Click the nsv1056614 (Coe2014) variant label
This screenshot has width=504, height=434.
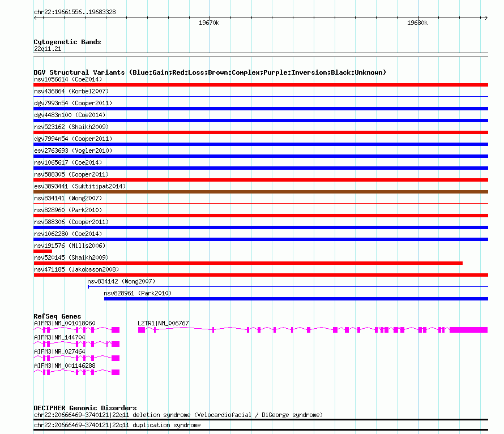(x=68, y=79)
